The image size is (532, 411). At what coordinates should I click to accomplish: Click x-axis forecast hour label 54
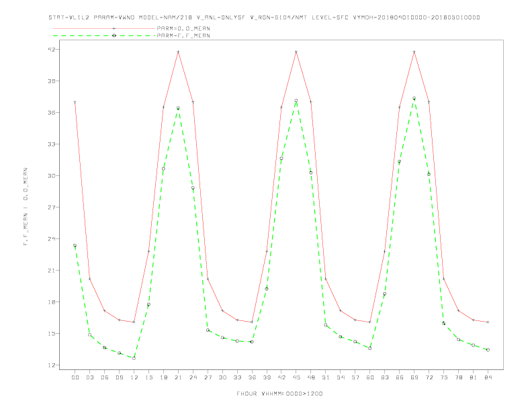[x=341, y=377]
